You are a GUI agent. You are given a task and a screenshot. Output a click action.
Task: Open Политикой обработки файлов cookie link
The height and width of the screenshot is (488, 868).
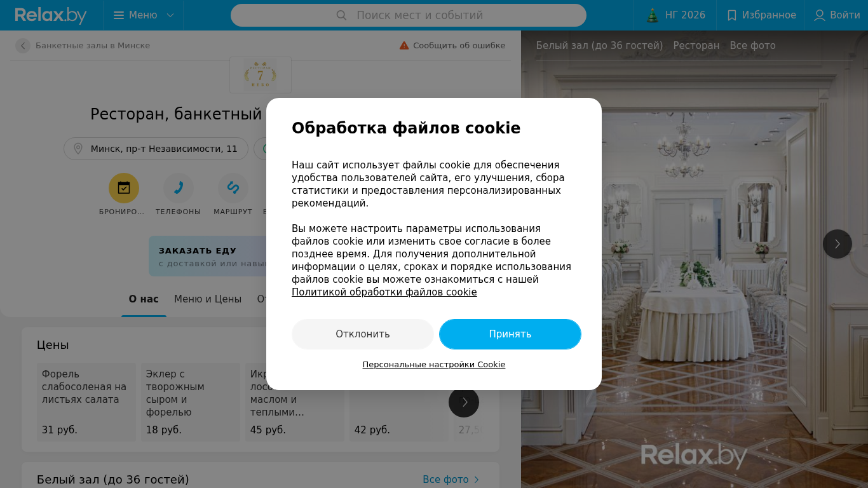click(x=384, y=292)
